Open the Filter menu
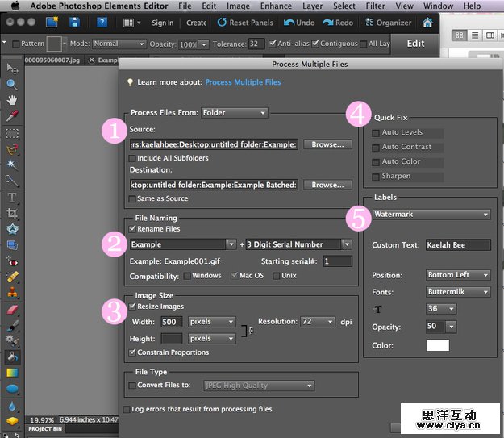The width and height of the screenshot is (504, 438). [x=375, y=6]
